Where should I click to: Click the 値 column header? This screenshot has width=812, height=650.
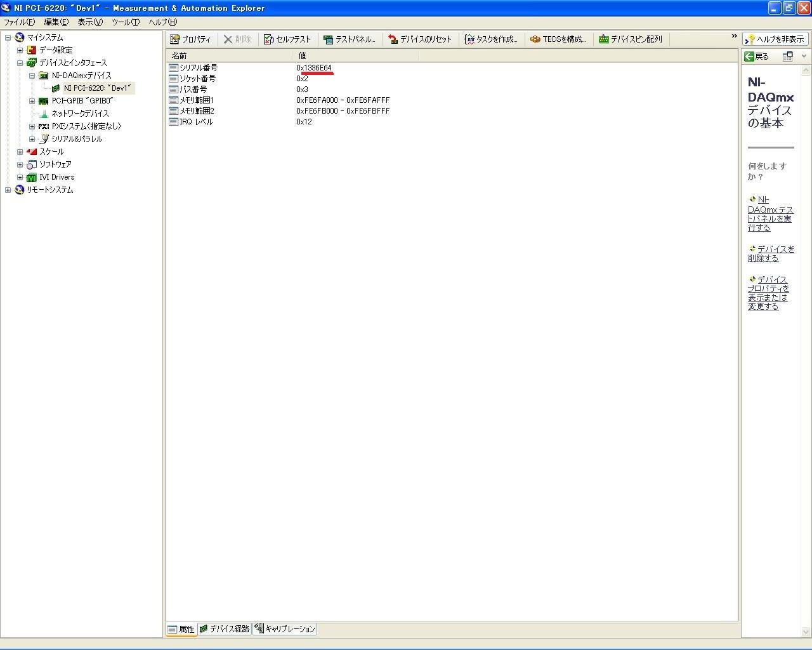[355, 56]
